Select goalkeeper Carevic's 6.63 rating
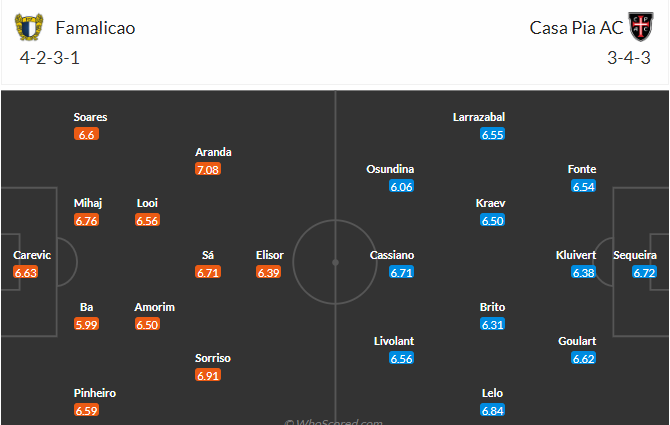This screenshot has height=425, width=670. [x=25, y=273]
